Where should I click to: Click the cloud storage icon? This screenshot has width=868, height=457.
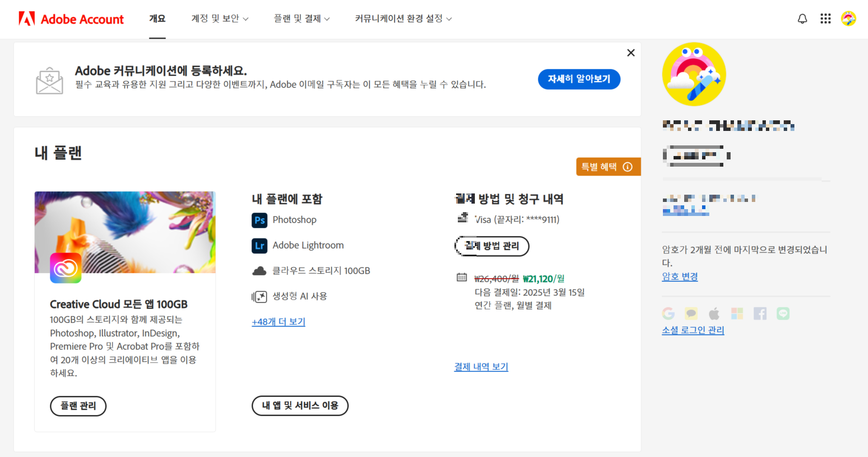[x=259, y=271]
